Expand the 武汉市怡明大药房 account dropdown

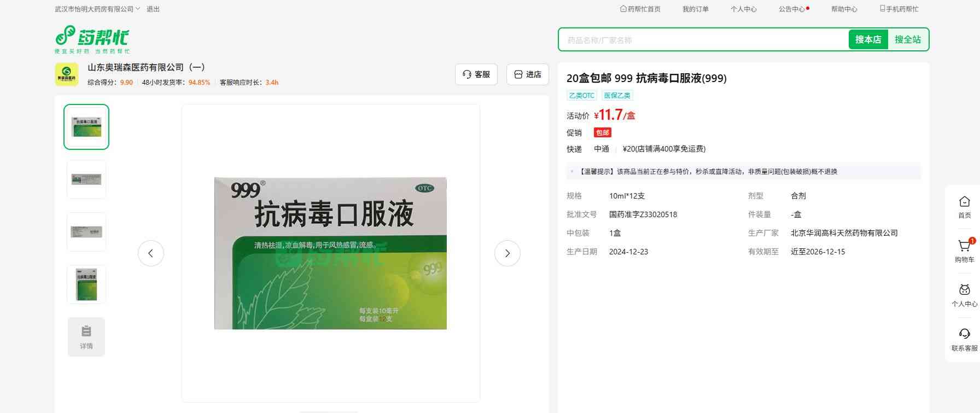[97, 9]
